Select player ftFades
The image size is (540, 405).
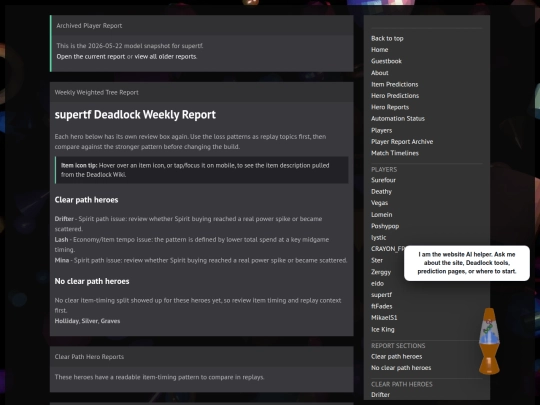pyautogui.click(x=382, y=306)
